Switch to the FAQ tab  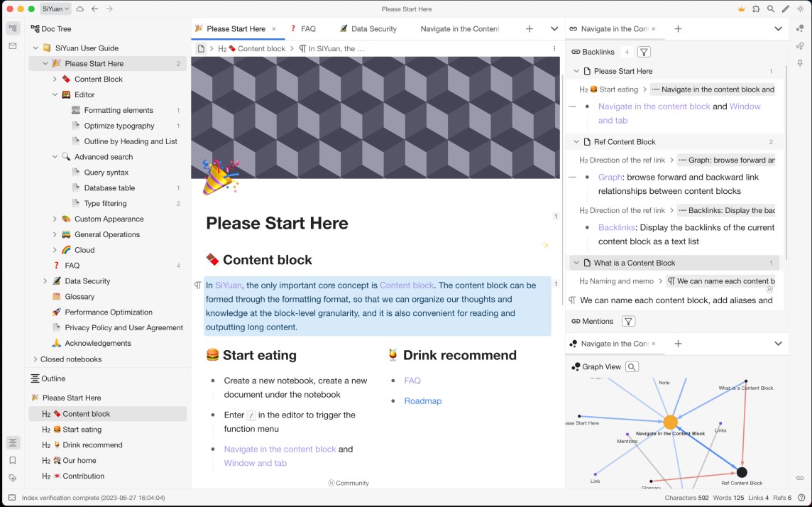click(308, 29)
